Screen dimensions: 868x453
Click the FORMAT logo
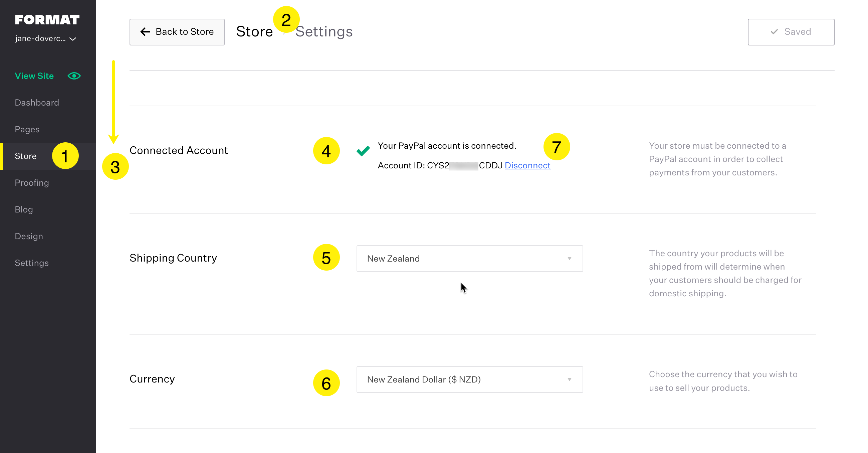[x=47, y=20]
